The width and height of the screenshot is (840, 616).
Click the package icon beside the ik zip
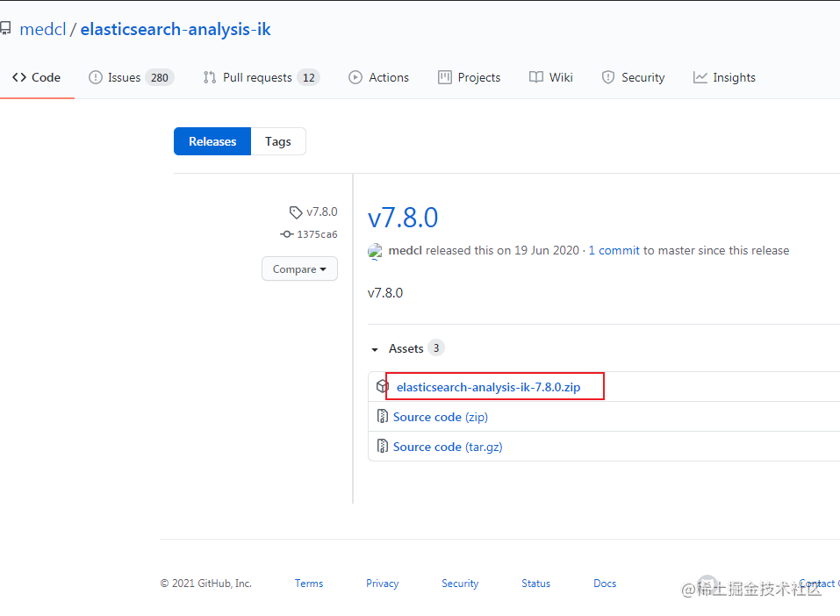[382, 386]
